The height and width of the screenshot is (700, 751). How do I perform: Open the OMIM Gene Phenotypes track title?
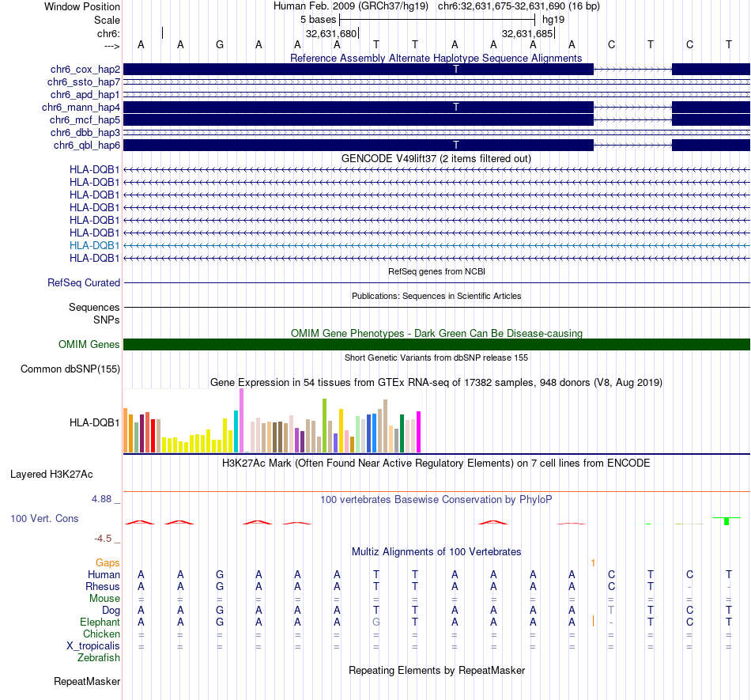click(436, 334)
